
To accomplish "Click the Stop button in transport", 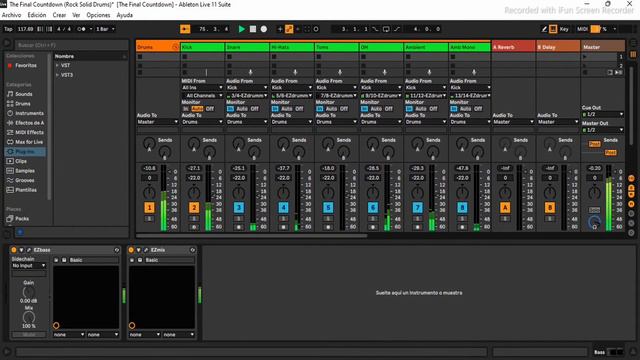I will (x=253, y=29).
